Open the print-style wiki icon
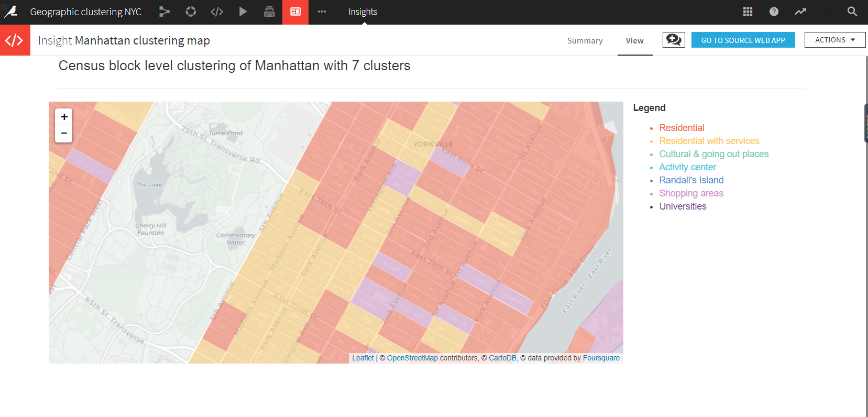Viewport: 868px width, 417px height. tap(269, 12)
